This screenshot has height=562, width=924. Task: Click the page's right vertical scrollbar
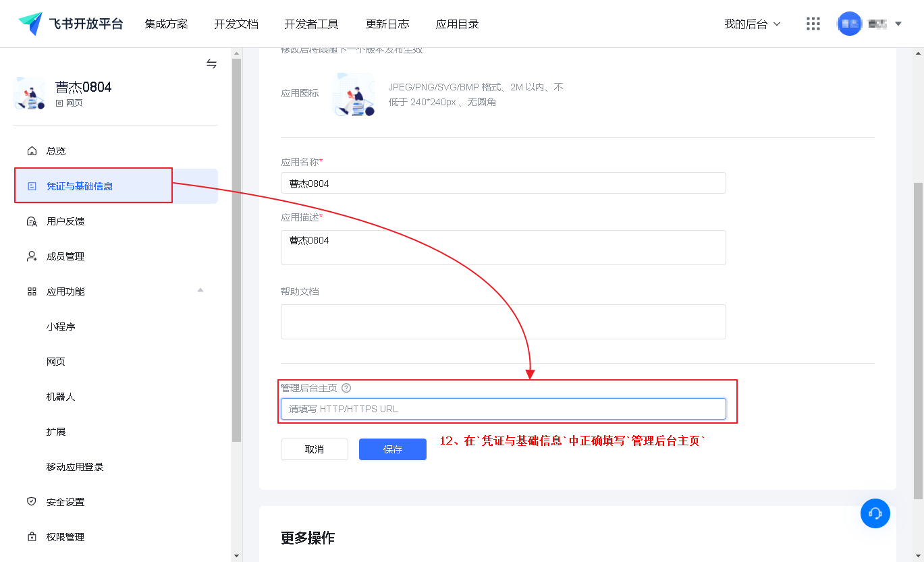[918, 337]
